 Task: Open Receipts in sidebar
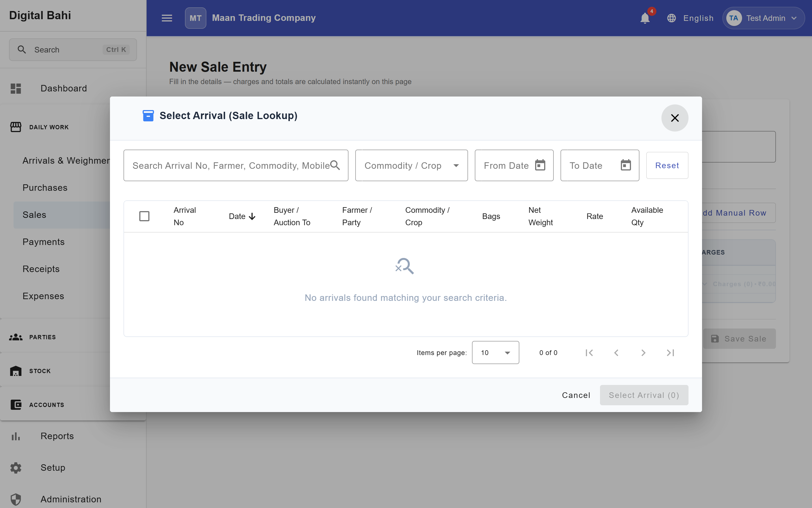[x=62, y=269]
